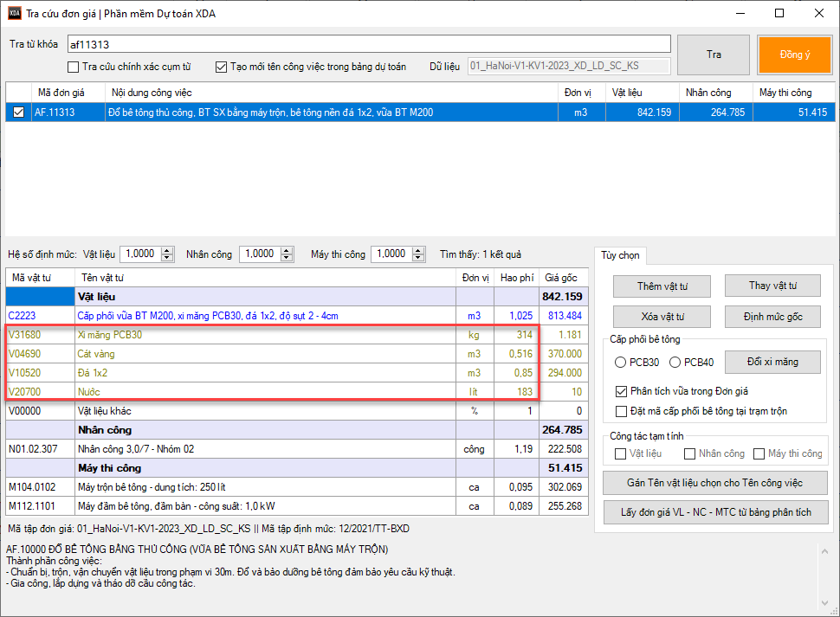Select the 'Xi măng PCB30' material row
Image resolution: width=840 pixels, height=617 pixels.
tap(297, 335)
